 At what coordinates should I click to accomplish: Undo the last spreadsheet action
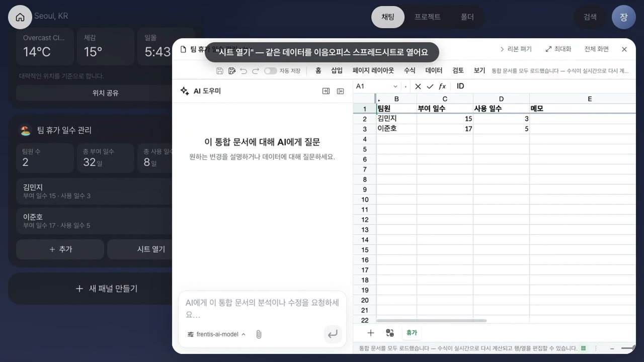[x=244, y=71]
